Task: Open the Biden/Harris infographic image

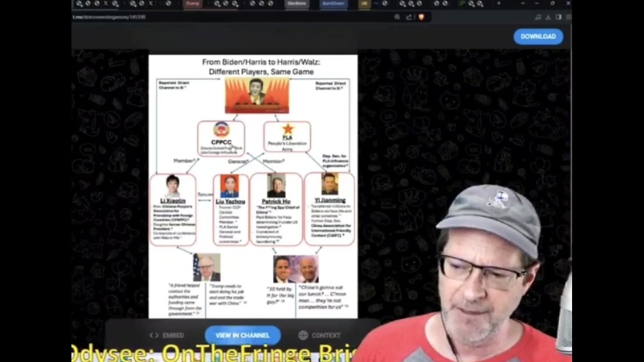Action: [x=253, y=187]
